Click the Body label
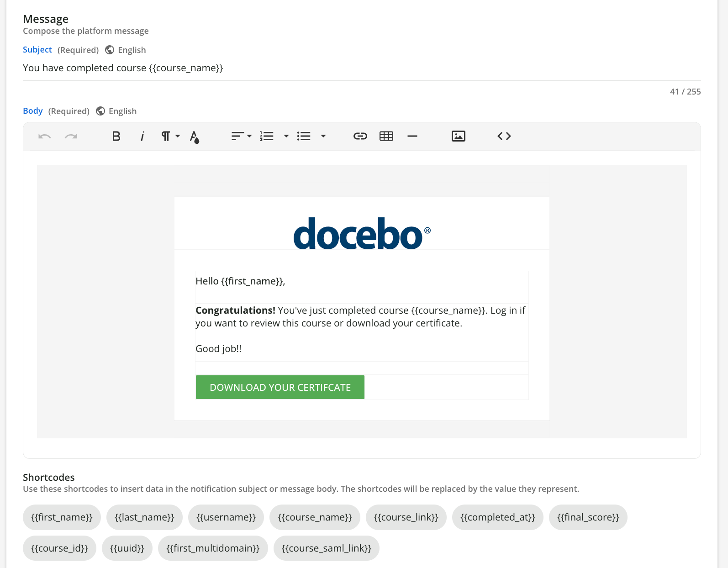The height and width of the screenshot is (568, 728). (33, 111)
